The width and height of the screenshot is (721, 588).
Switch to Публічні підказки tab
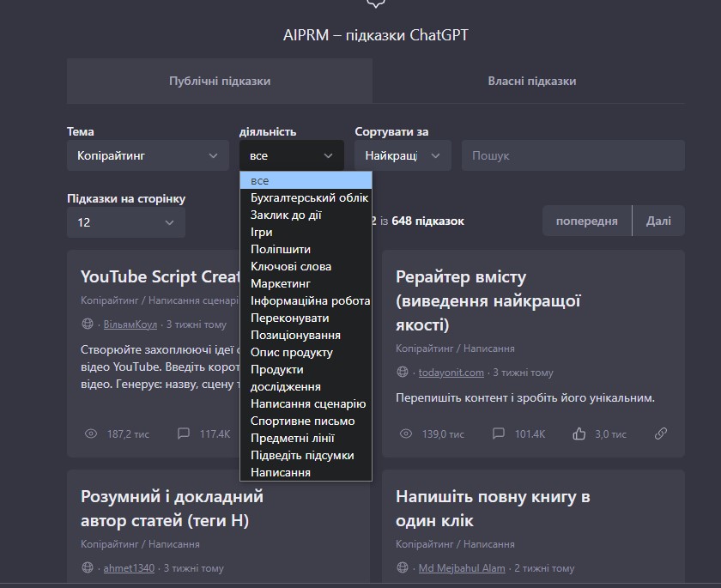point(220,81)
